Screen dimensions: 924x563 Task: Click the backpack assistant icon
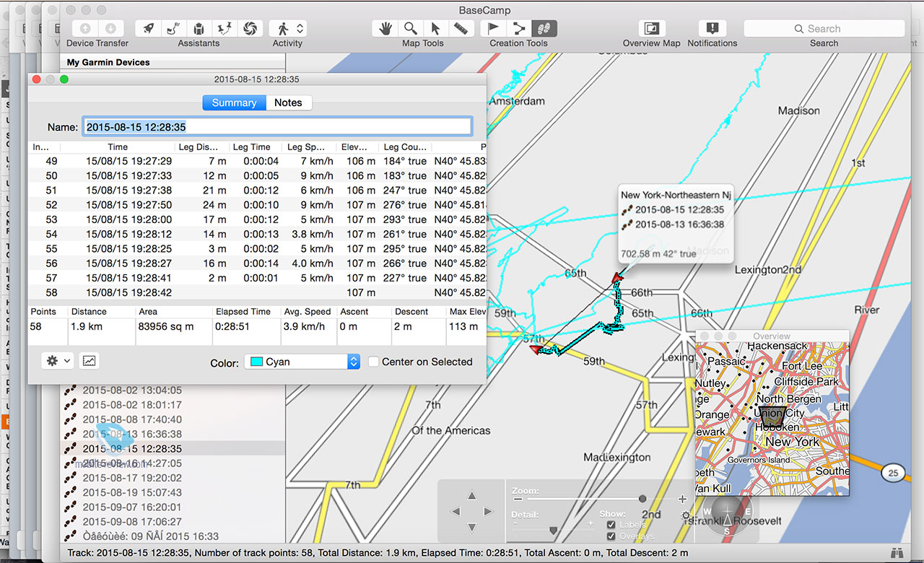199,28
